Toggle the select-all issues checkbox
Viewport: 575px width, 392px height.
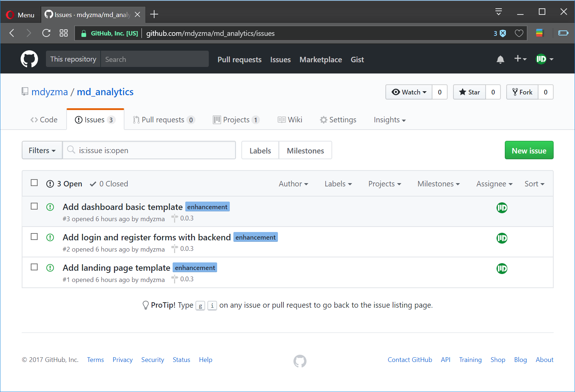pos(34,183)
